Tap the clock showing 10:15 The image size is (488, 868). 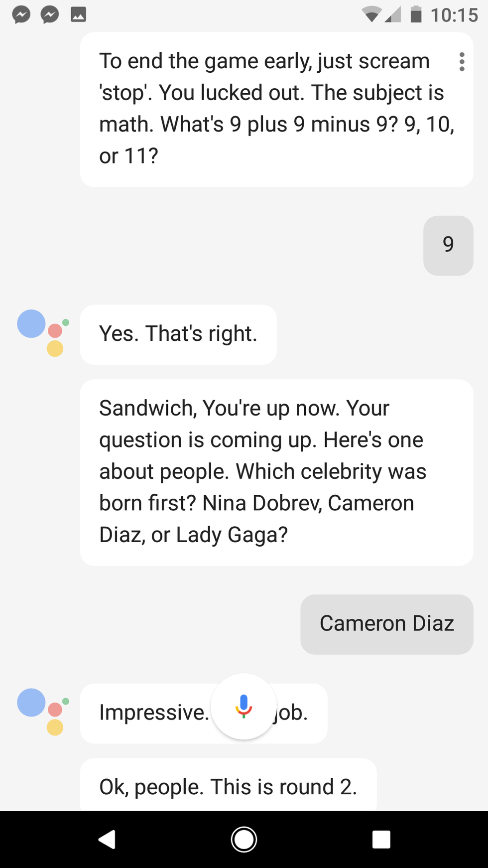point(454,15)
